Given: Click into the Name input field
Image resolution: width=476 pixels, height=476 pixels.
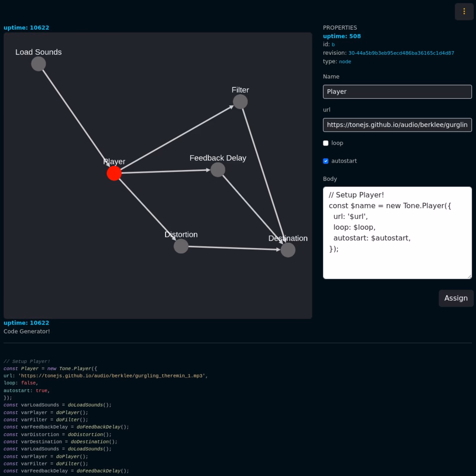Looking at the screenshot, I should click(x=397, y=92).
